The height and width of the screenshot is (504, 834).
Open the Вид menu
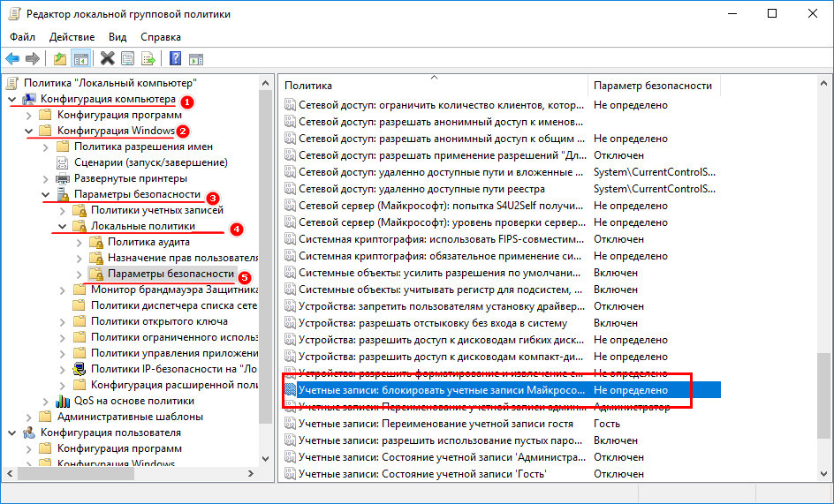pyautogui.click(x=118, y=37)
